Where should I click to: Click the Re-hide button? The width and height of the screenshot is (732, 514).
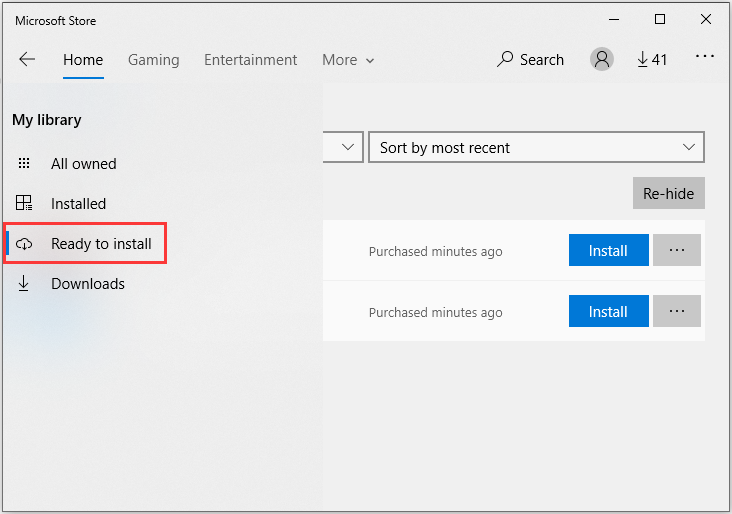668,194
